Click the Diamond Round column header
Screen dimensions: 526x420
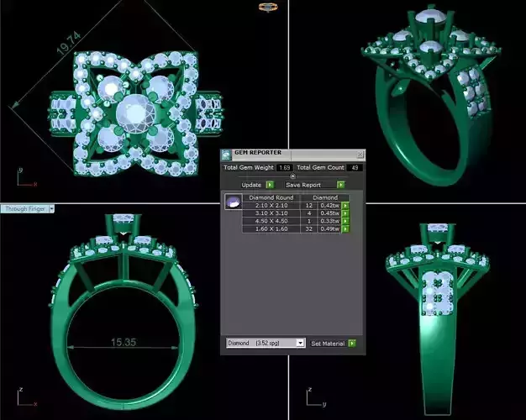pos(271,197)
